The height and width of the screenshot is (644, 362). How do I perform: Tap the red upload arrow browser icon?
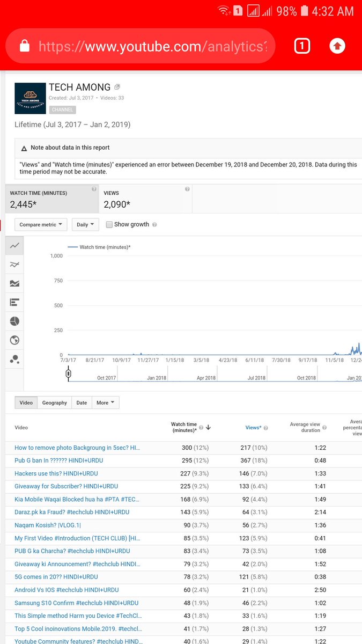click(337, 47)
